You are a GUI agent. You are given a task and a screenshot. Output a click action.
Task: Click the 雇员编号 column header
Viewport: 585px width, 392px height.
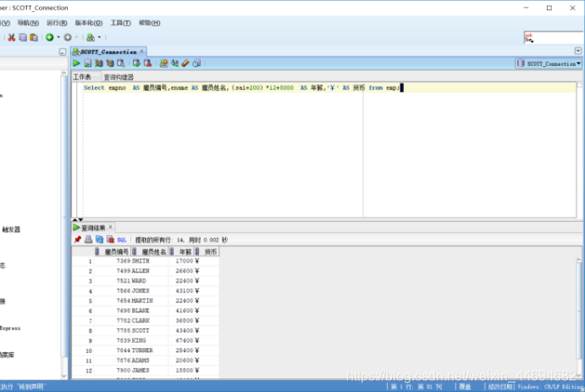point(113,251)
